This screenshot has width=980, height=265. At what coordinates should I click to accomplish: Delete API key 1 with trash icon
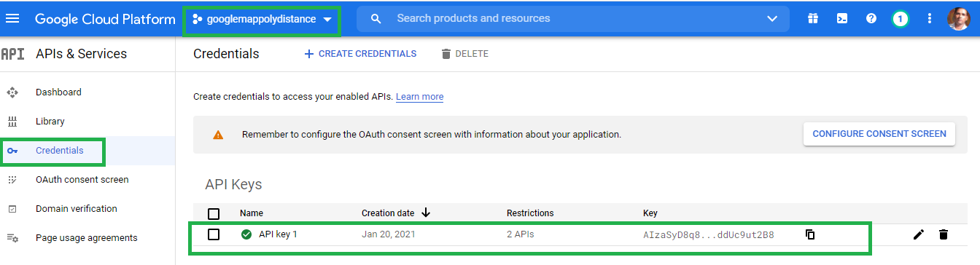coord(944,234)
